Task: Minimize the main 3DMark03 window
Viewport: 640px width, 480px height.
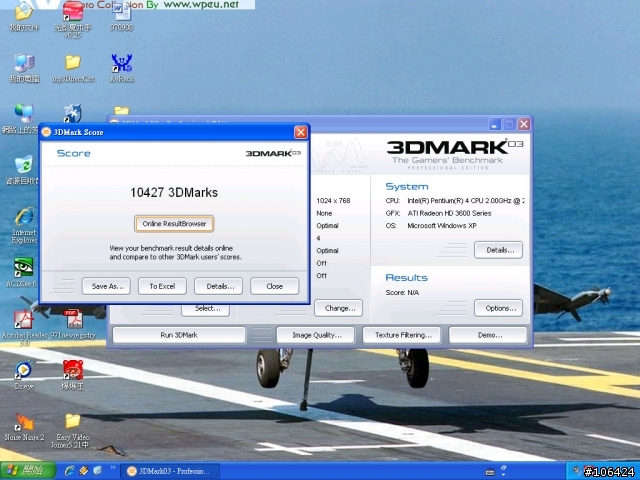Action: point(495,124)
